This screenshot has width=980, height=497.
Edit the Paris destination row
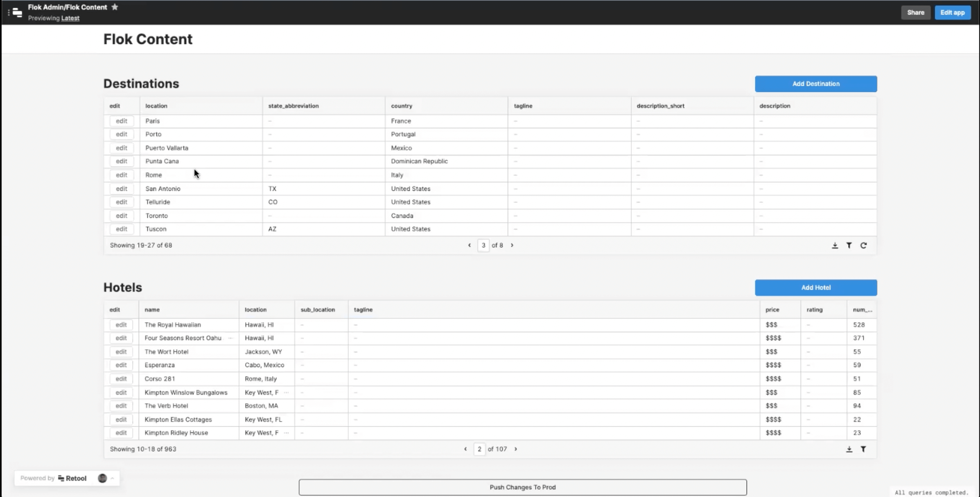coord(122,121)
